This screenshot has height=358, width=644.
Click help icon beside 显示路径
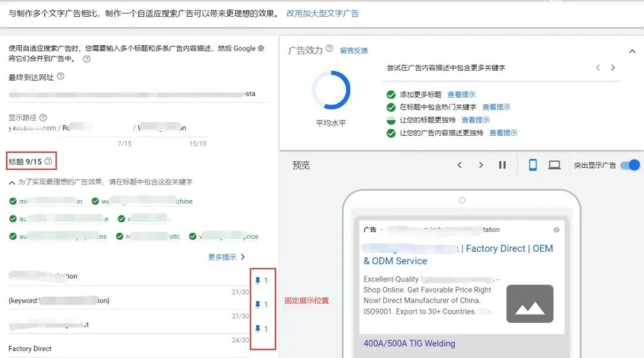43,117
